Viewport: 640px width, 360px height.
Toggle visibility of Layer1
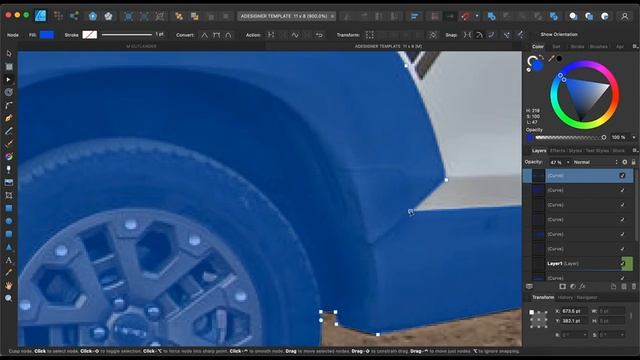pyautogui.click(x=623, y=264)
